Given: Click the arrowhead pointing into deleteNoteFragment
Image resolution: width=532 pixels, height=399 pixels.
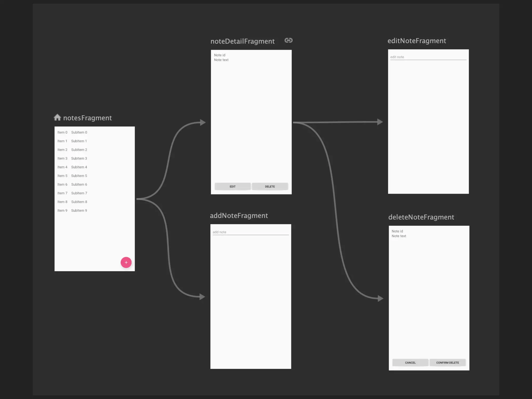Looking at the screenshot, I should pos(380,298).
